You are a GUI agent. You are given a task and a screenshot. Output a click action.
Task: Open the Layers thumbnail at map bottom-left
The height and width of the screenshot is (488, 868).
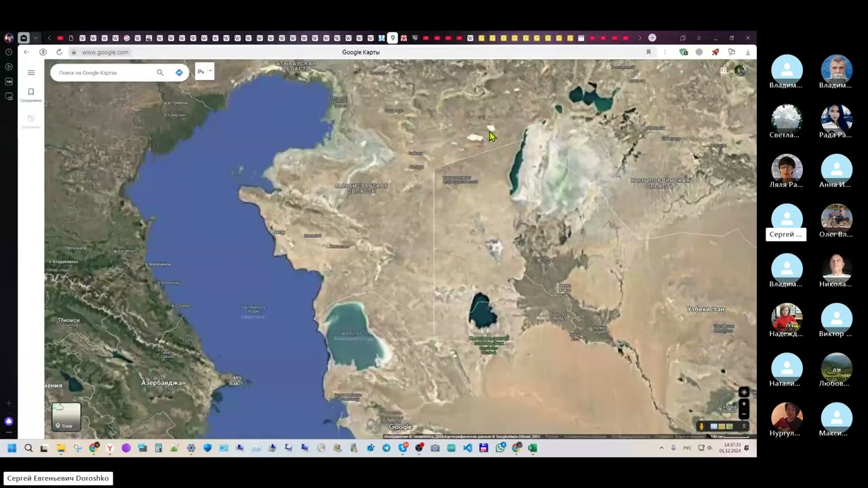(x=66, y=417)
